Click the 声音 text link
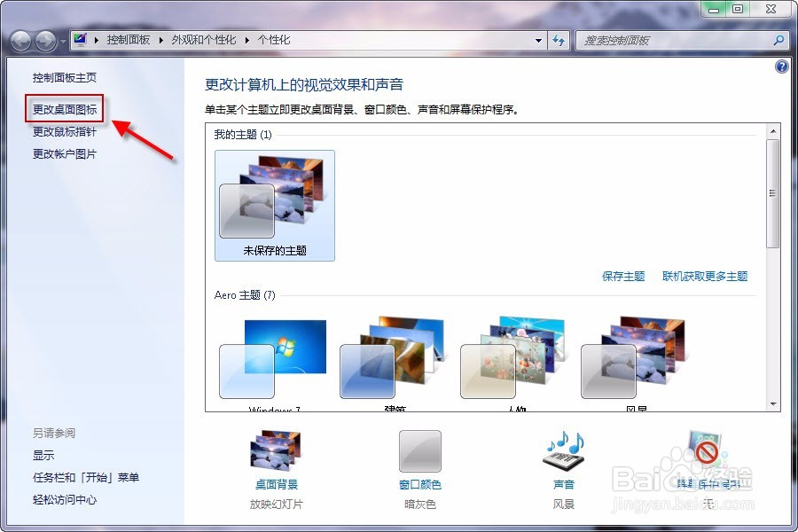The width and height of the screenshot is (798, 532). pos(564,485)
